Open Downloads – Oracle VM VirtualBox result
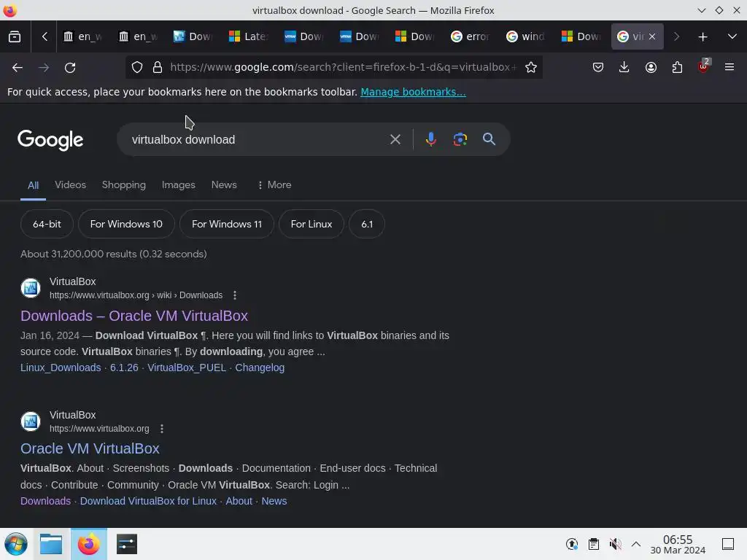The height and width of the screenshot is (560, 747). point(134,316)
